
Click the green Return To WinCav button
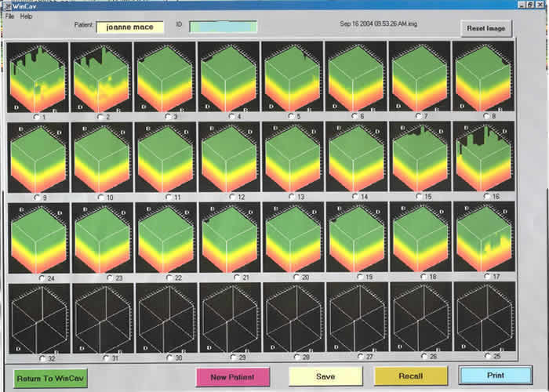51,377
